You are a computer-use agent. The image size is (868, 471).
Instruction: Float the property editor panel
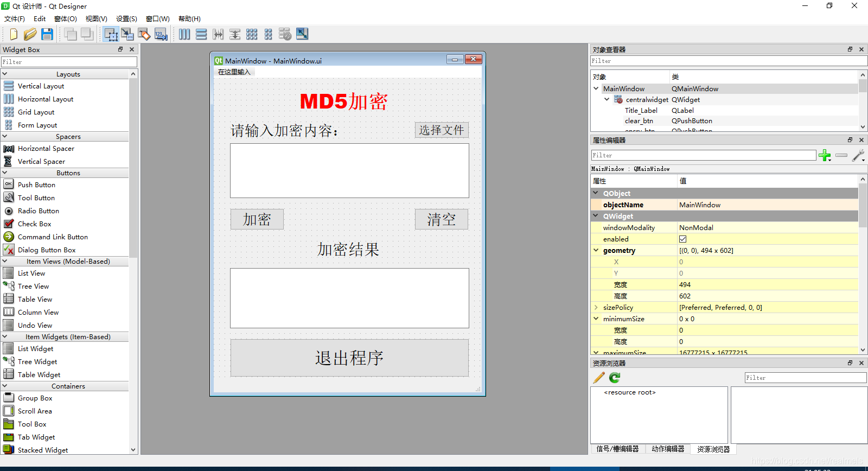pos(850,140)
